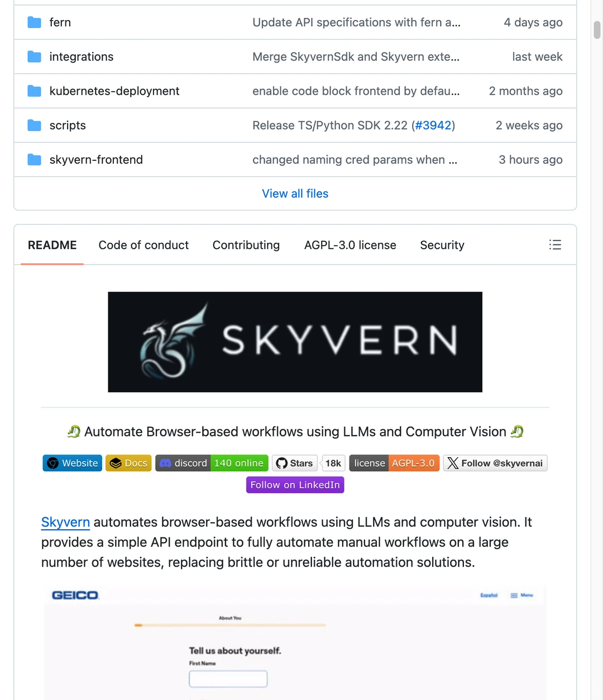
Task: Click the integrations folder icon
Action: click(x=35, y=56)
